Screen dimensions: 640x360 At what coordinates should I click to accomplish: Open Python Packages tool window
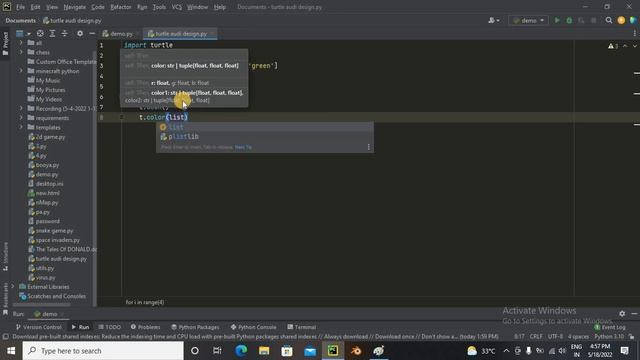(195, 327)
